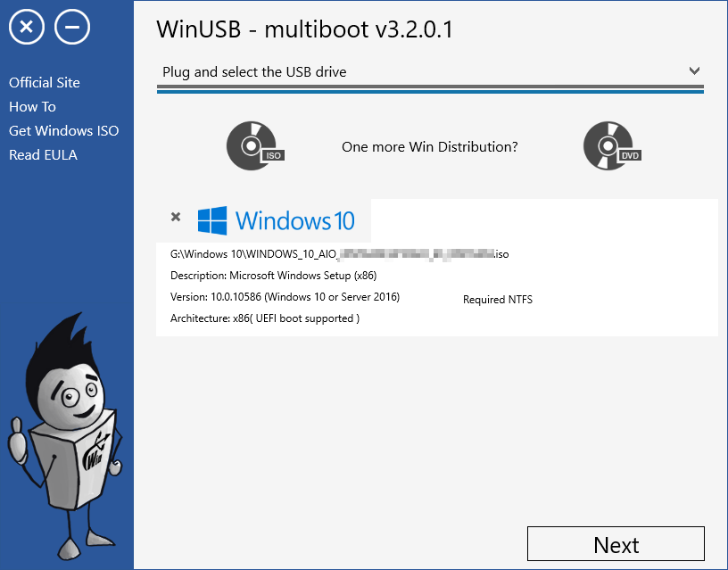This screenshot has width=728, height=570.
Task: Open the USB drive selection dropdown
Action: click(428, 72)
